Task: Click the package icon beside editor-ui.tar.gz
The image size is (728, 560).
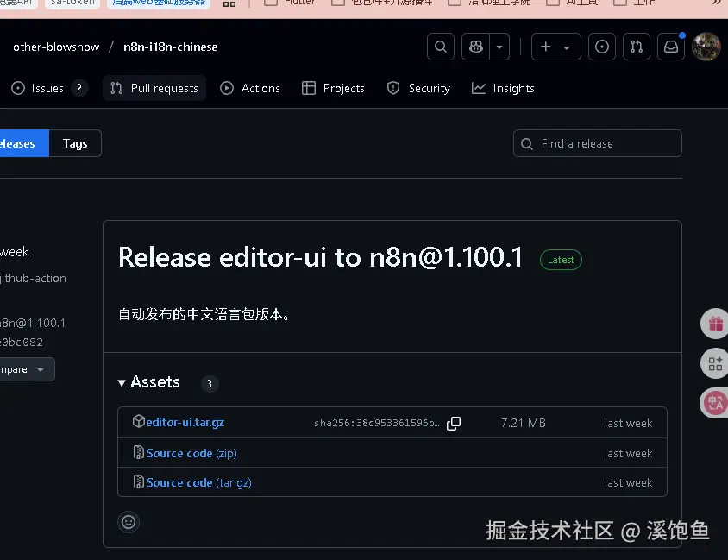Action: 138,421
